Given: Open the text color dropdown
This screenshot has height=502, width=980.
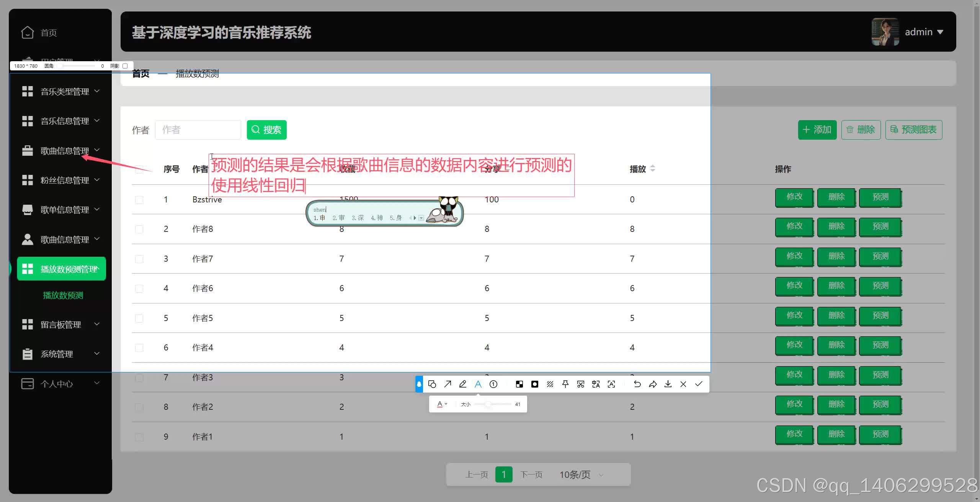Looking at the screenshot, I should point(442,404).
